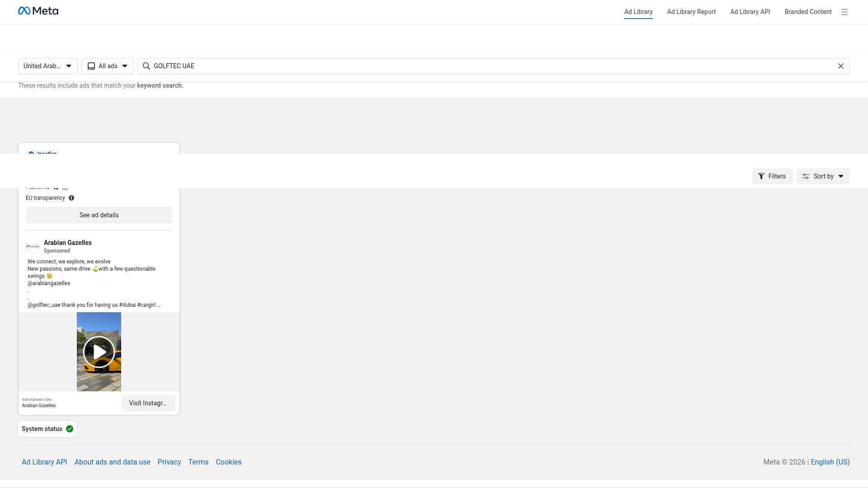Change language via English (US) link
This screenshot has width=868, height=488.
pyautogui.click(x=830, y=462)
